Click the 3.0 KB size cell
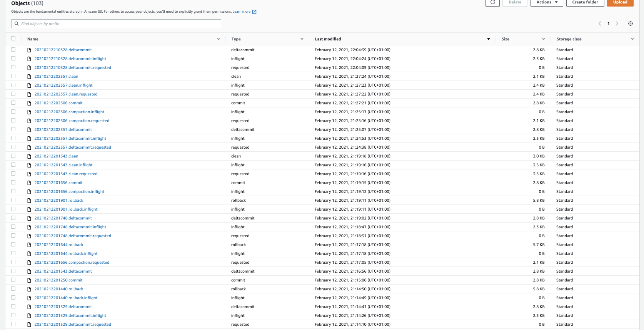Screen dimensions: 644x330 [539, 156]
